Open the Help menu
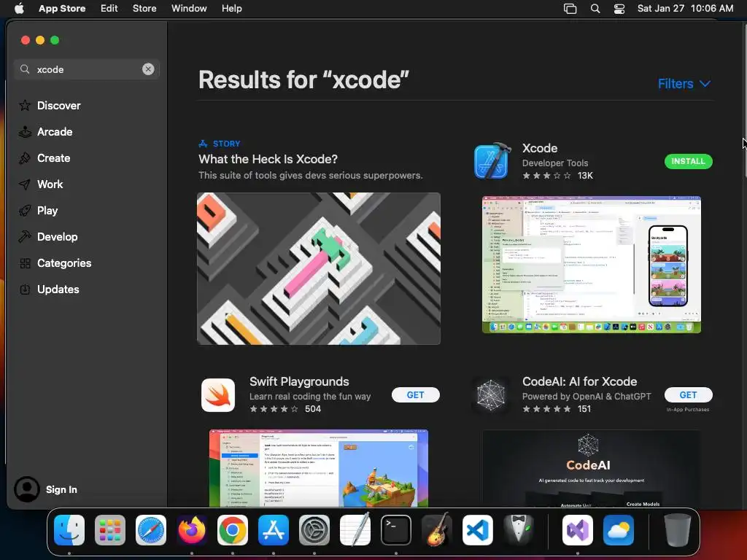 [x=231, y=8]
